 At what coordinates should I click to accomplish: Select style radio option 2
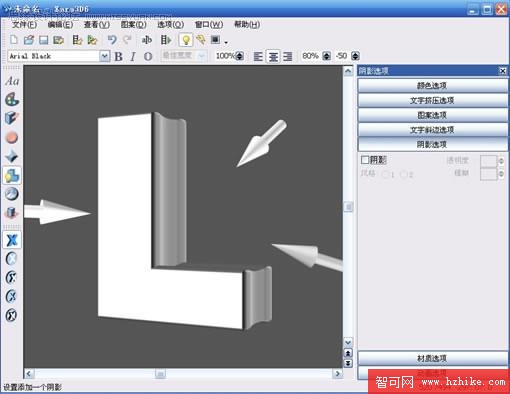tap(404, 174)
